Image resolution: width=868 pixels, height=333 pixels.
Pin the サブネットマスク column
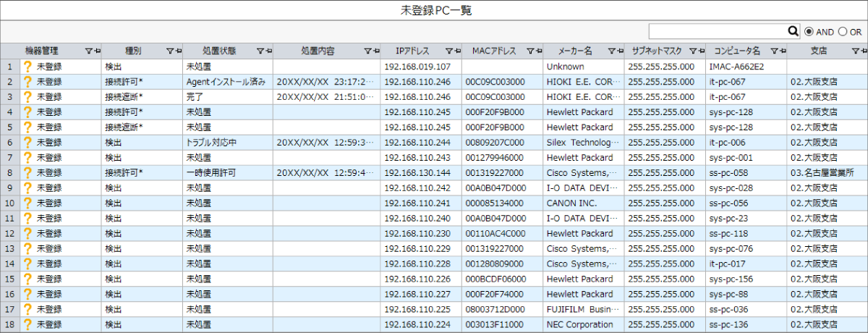[x=700, y=51]
